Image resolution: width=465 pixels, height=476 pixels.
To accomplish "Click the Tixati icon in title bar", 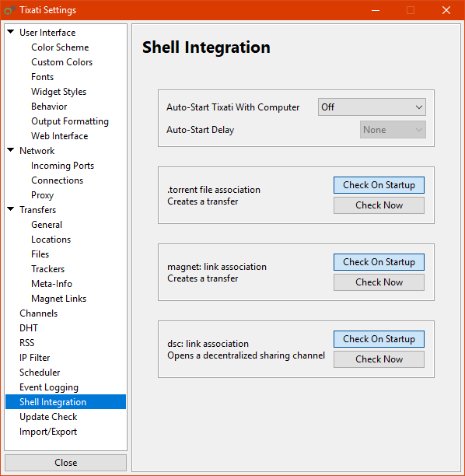I will [x=9, y=10].
